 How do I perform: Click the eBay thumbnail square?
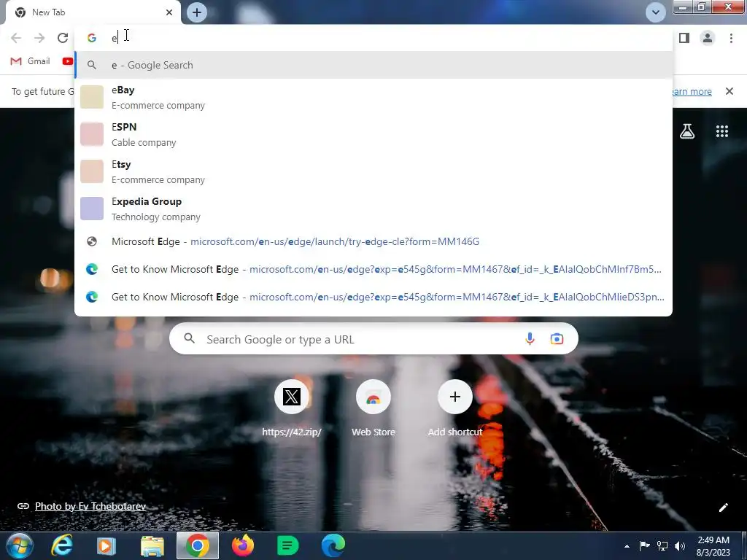click(x=91, y=97)
